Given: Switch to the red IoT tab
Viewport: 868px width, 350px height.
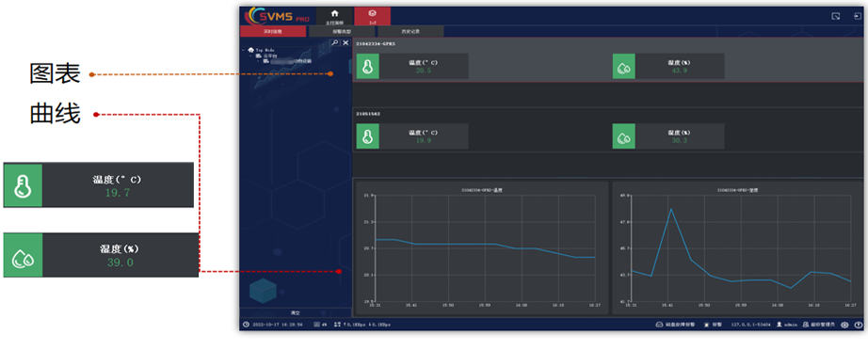Looking at the screenshot, I should tap(373, 16).
